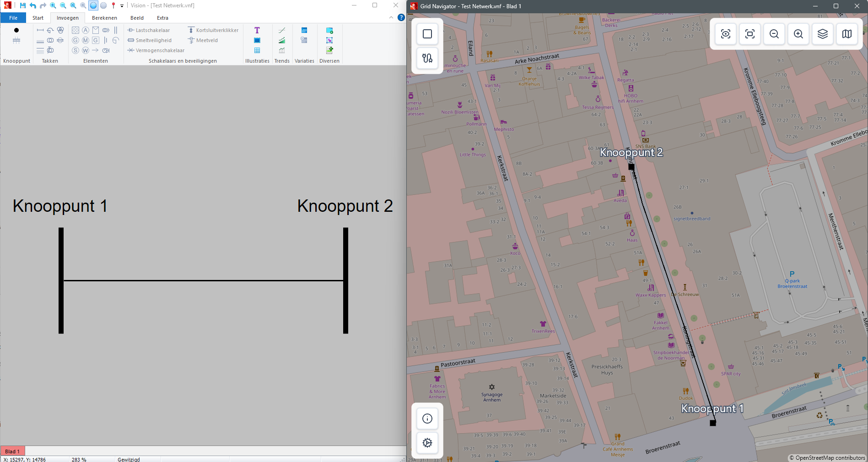Insert text with the purple T icon

click(x=257, y=30)
